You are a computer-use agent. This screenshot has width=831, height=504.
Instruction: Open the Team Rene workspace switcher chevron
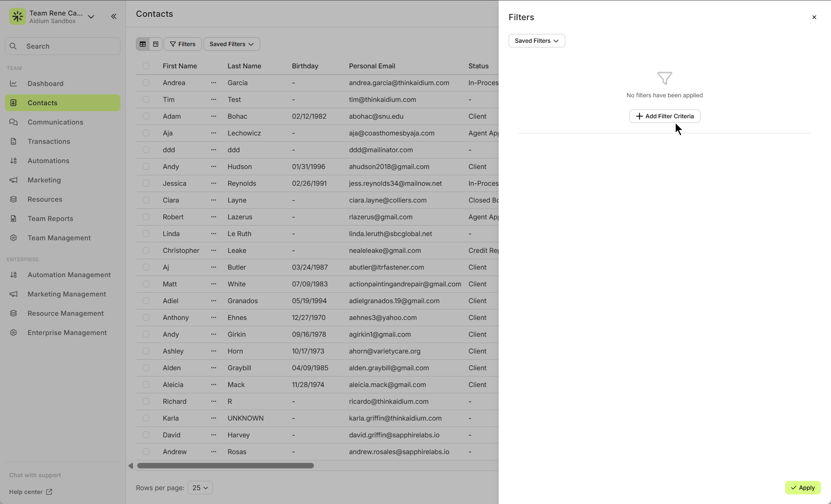click(x=91, y=16)
